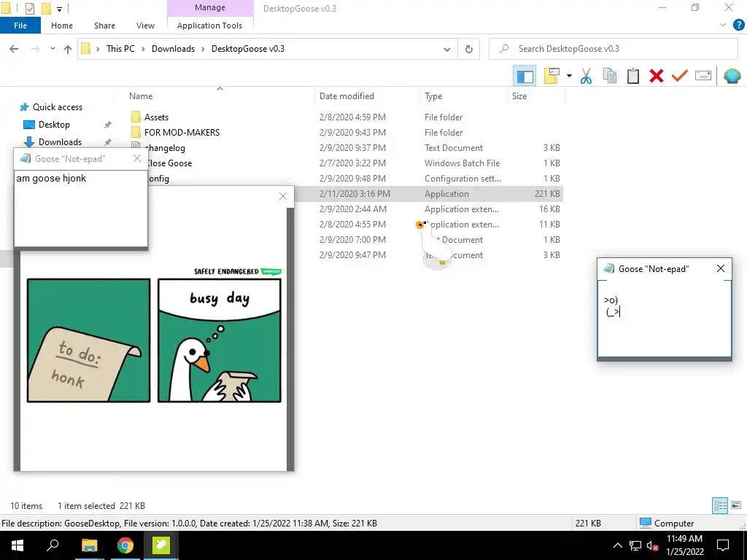747x560 pixels.
Task: Switch to the Home ribbon tab
Action: (62, 26)
